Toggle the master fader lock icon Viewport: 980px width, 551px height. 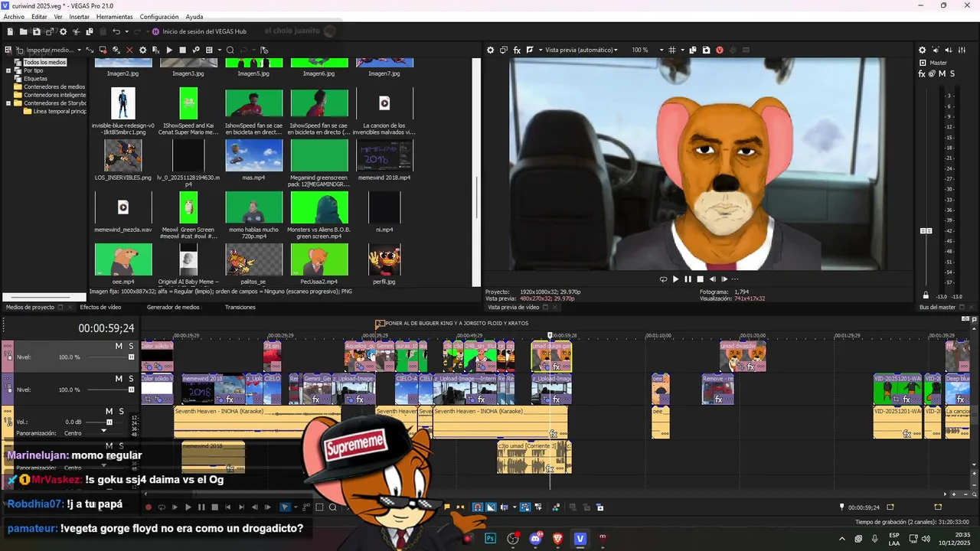[926, 295]
